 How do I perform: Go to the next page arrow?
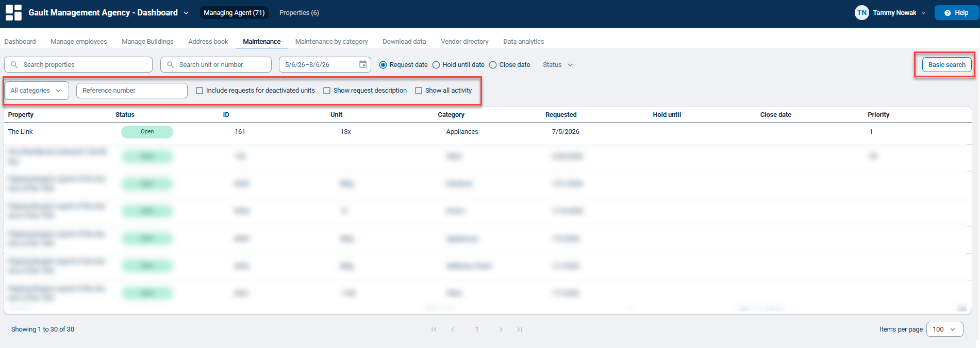[x=501, y=329]
